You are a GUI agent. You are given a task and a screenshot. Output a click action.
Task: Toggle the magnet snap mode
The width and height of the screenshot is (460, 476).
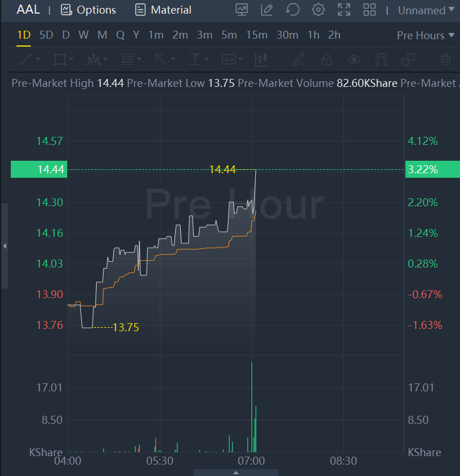click(381, 59)
